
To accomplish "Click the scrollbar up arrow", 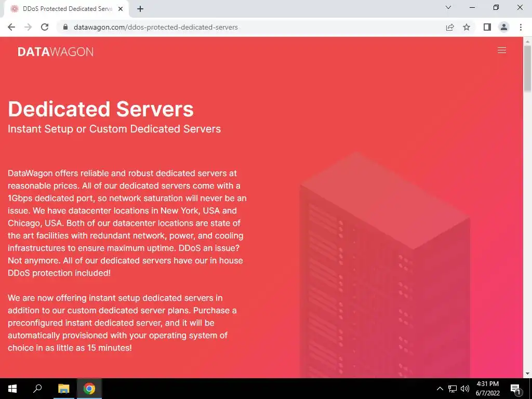I will click(x=527, y=41).
